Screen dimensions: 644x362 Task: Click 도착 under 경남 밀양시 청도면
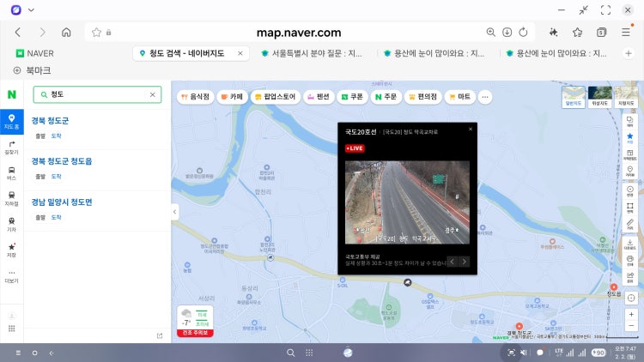(x=56, y=217)
